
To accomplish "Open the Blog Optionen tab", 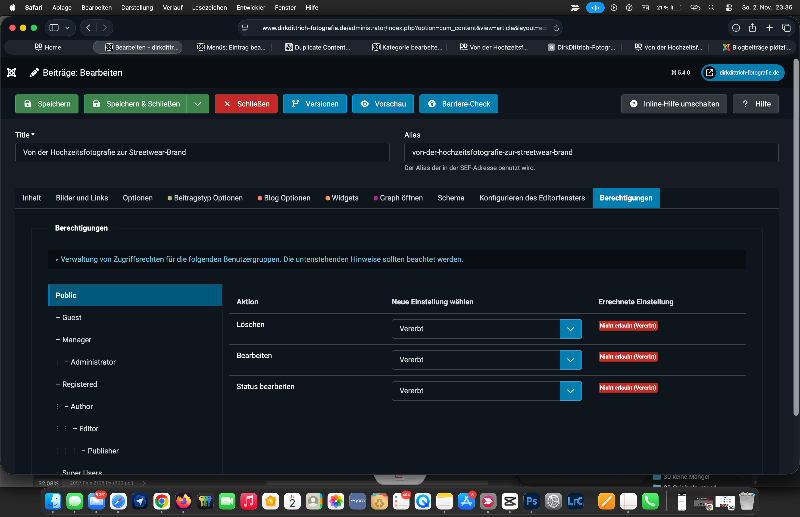I will click(x=284, y=198).
